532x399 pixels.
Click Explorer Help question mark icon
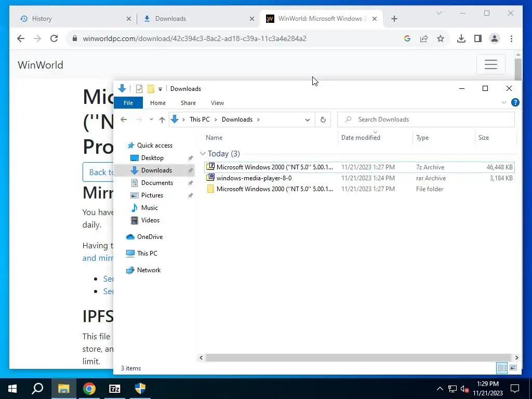tap(515, 102)
